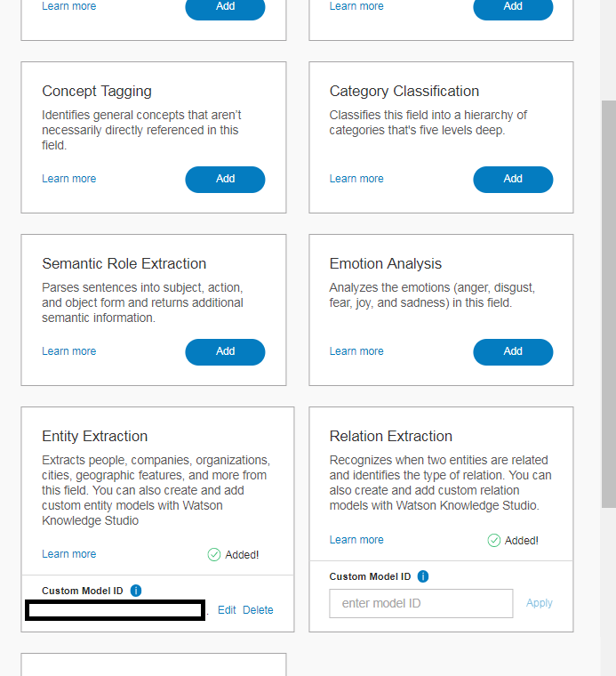This screenshot has height=676, width=616.
Task: Edit the Entity Extraction custom model ID
Action: 227,610
